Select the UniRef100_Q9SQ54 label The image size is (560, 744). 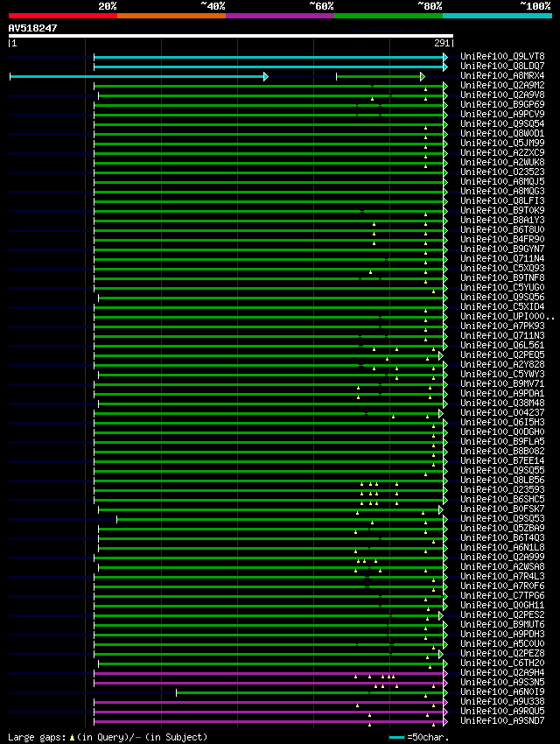(x=502, y=123)
